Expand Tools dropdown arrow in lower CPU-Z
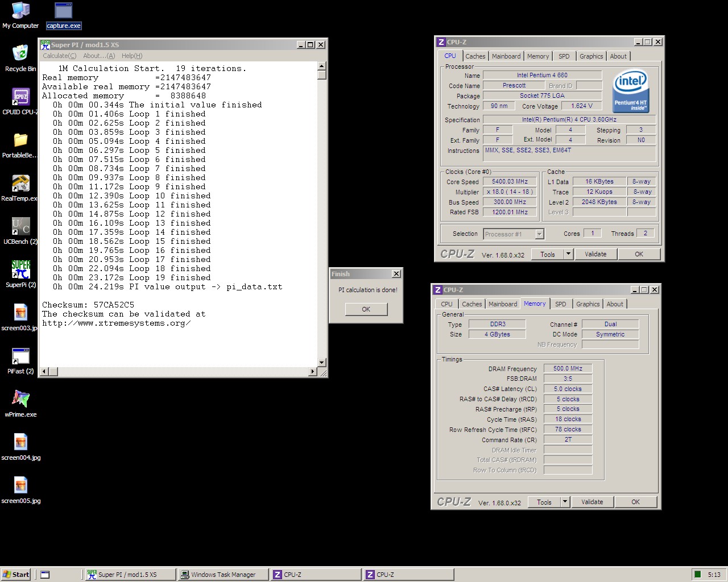The height and width of the screenshot is (582, 728). click(564, 502)
